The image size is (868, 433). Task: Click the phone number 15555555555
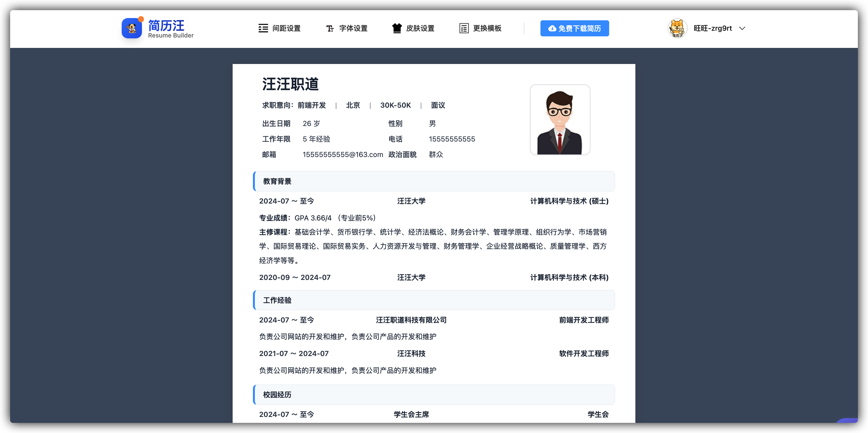(452, 139)
